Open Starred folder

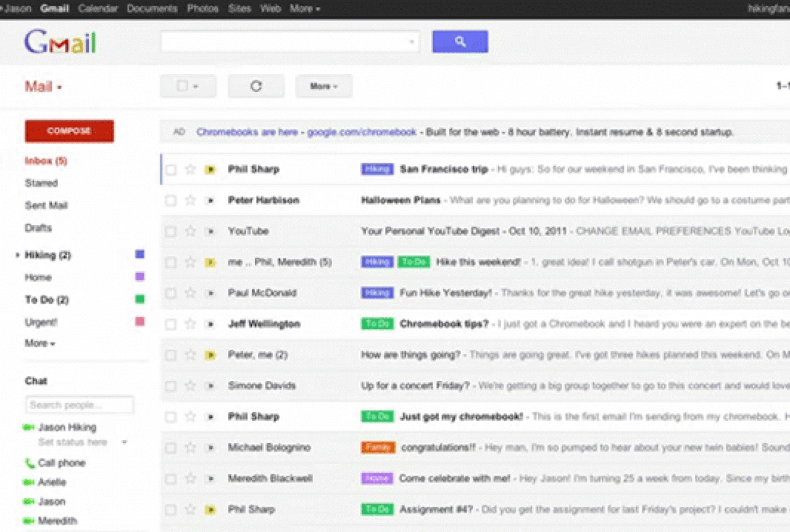[41, 183]
